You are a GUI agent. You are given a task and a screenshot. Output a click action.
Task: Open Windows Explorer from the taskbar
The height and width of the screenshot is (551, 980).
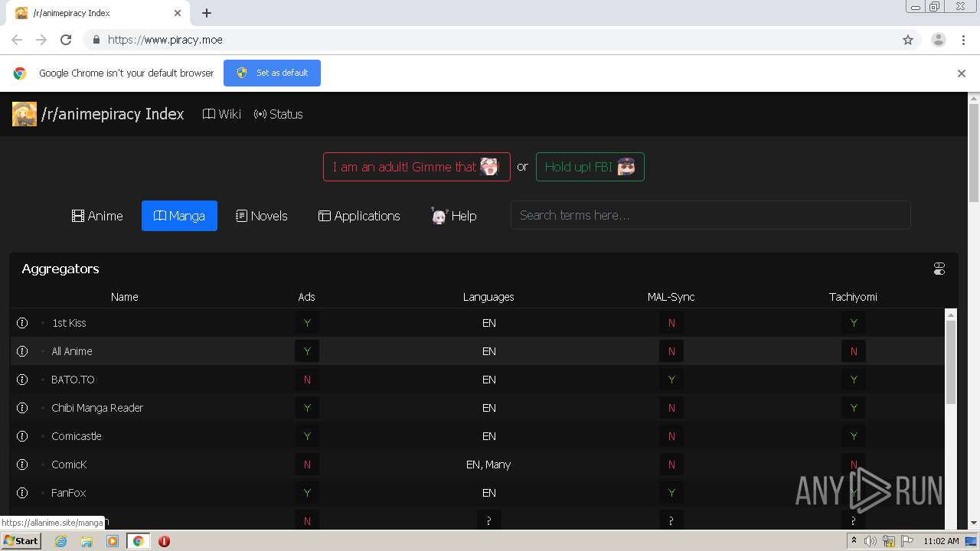[87, 541]
